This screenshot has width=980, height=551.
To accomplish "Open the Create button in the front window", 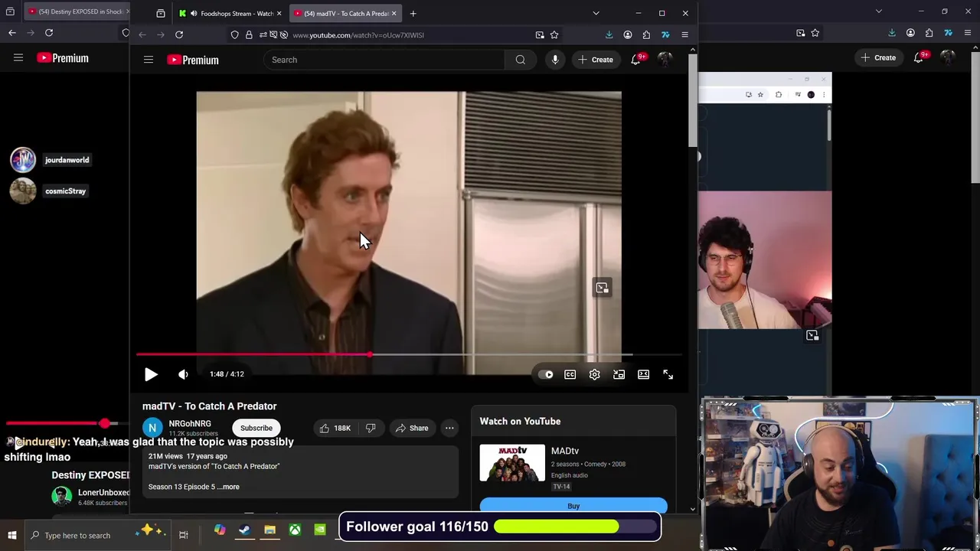I will coord(596,60).
